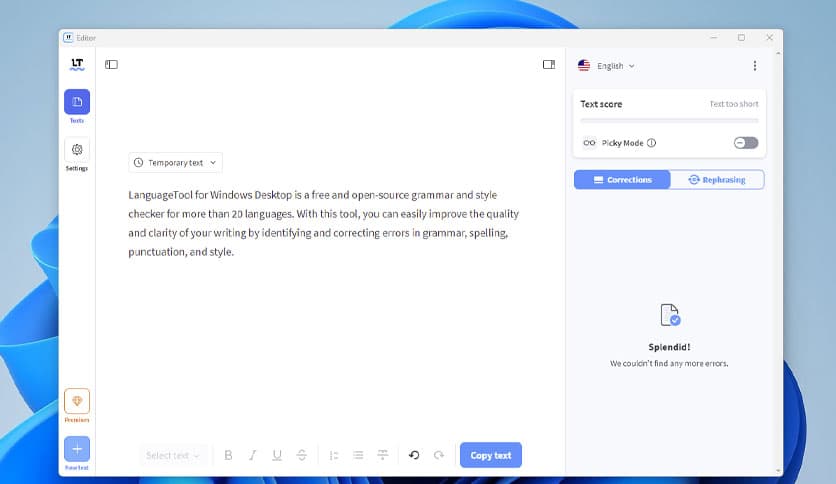Viewport: 836px width, 484px height.
Task: Close the Editor window
Action: 769,38
